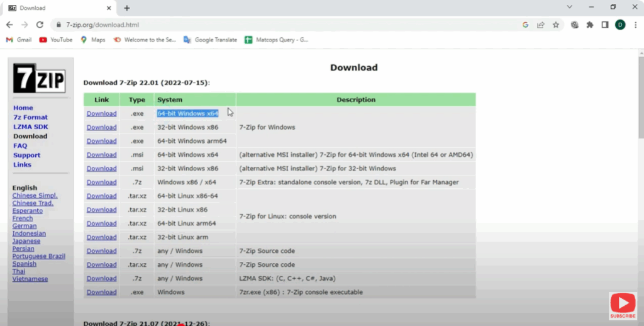644x326 pixels.
Task: Open LZMA SDK sidebar link
Action: tap(30, 126)
